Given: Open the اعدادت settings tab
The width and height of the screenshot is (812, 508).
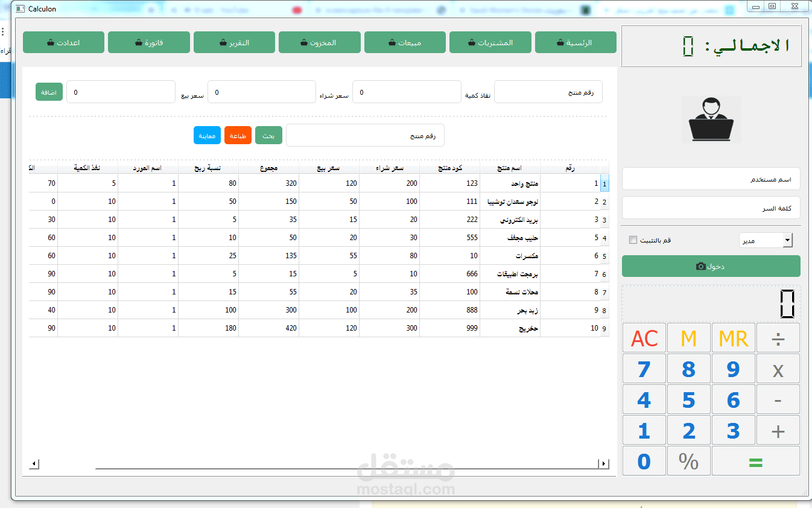Looking at the screenshot, I should coord(63,42).
